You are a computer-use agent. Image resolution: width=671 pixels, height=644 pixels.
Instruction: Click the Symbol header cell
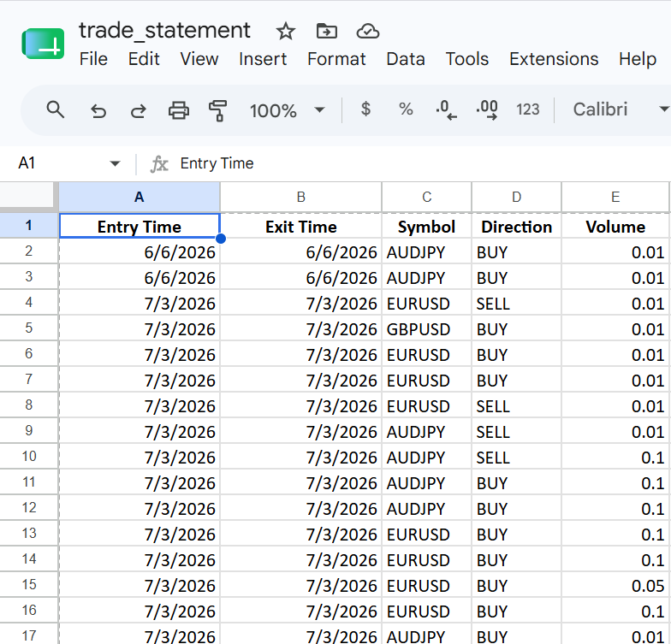pyautogui.click(x=426, y=226)
